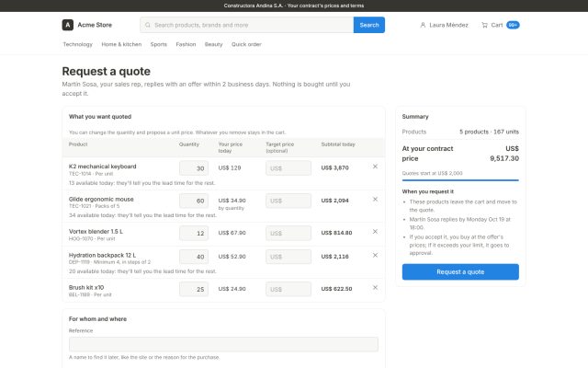Click the 'by quantity' price note
Viewport: 588px width, 368px height.
pyautogui.click(x=231, y=208)
